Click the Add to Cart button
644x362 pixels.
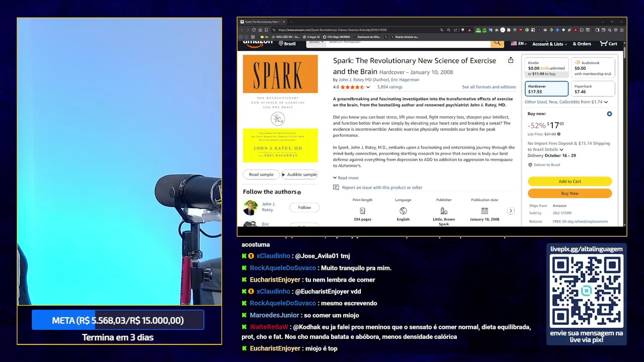click(x=570, y=182)
